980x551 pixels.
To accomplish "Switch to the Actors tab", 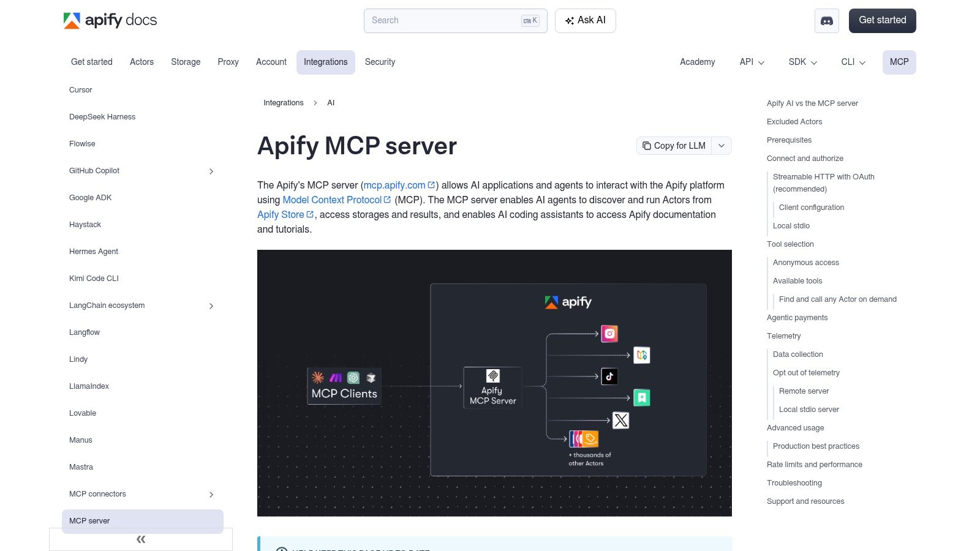I will tap(141, 62).
